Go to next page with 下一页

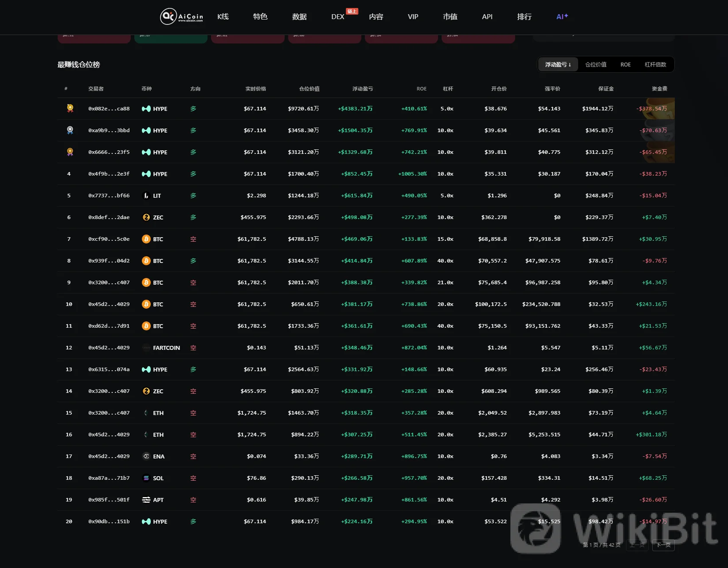click(663, 545)
